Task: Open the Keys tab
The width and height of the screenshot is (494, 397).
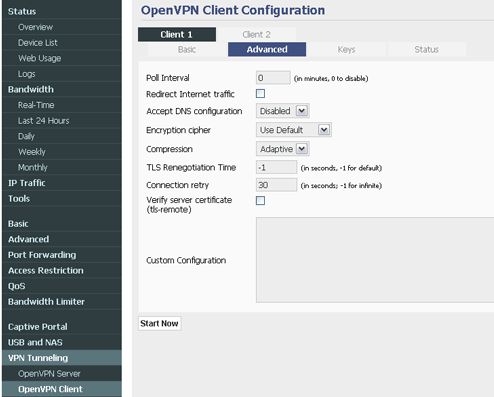Action: click(x=346, y=49)
